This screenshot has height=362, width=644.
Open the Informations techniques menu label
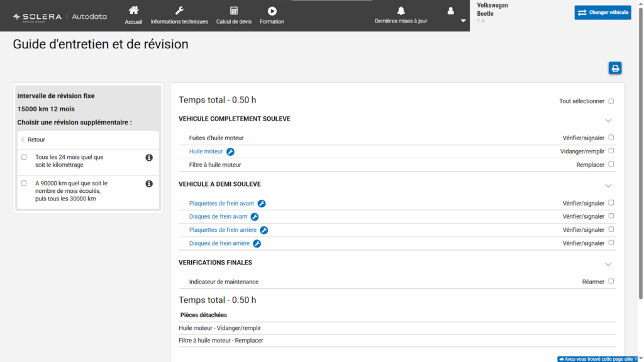click(179, 22)
